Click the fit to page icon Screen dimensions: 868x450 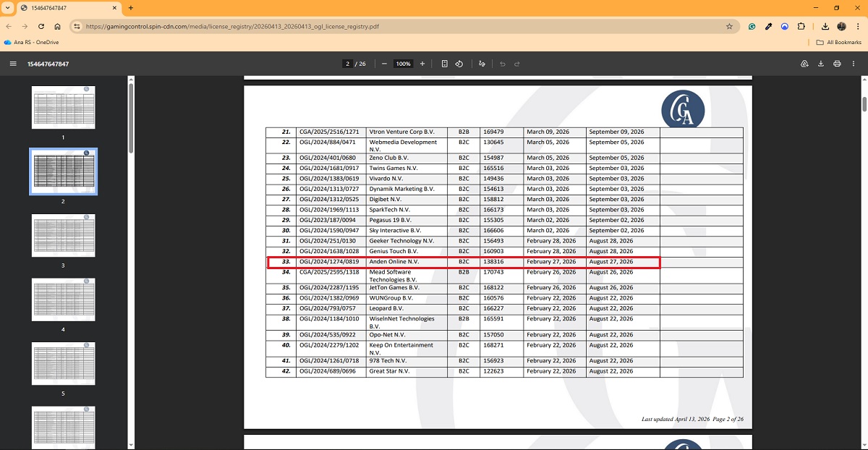444,64
